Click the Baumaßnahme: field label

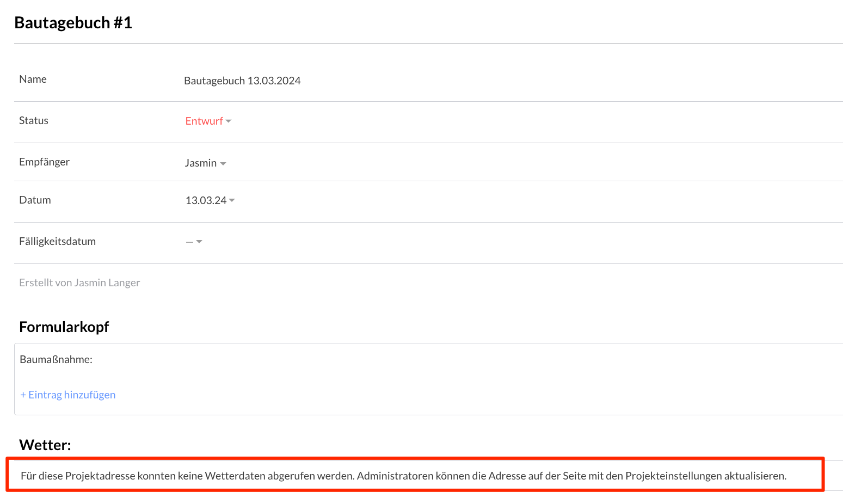tap(56, 360)
